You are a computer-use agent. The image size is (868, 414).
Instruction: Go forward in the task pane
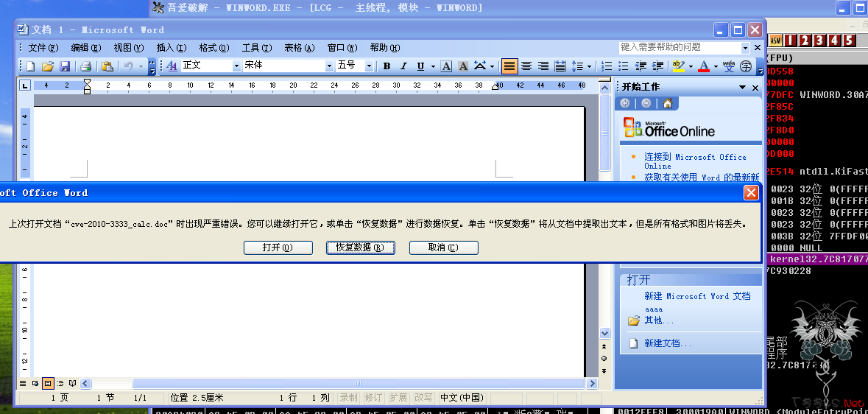[646, 103]
